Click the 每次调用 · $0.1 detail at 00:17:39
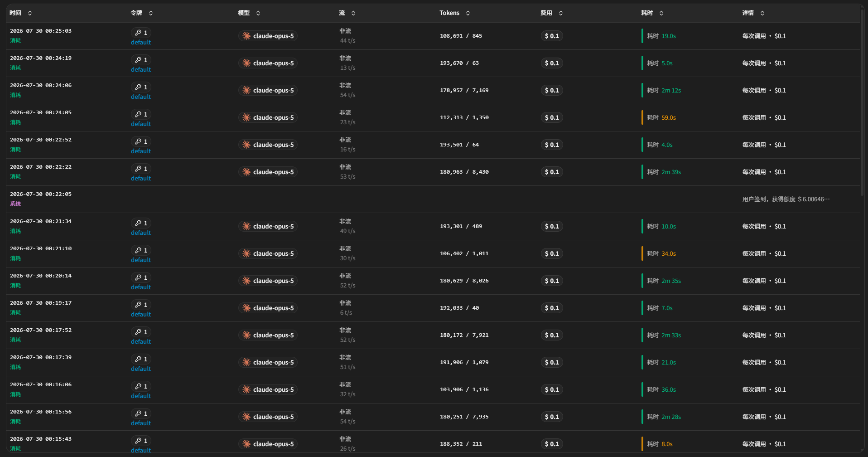The height and width of the screenshot is (457, 868). coord(764,362)
